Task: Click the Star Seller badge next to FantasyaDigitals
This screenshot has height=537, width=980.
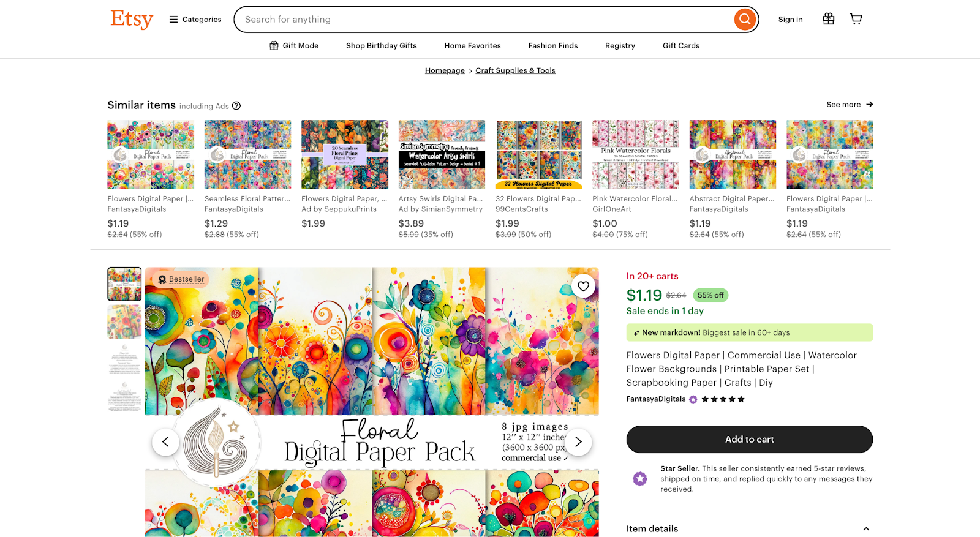Action: click(x=693, y=399)
